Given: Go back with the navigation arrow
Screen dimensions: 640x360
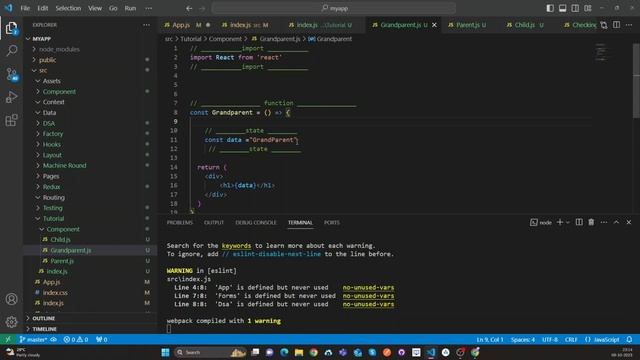Looking at the screenshot, I should (189, 8).
